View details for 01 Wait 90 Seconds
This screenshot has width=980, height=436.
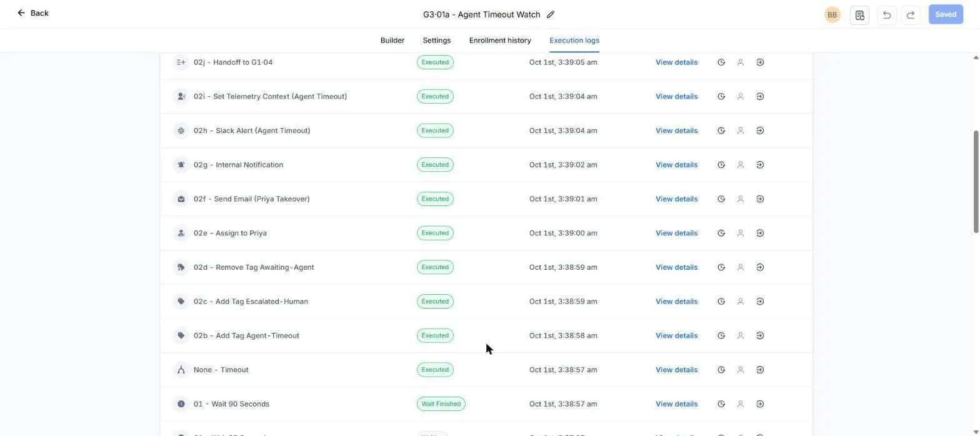(x=676, y=404)
